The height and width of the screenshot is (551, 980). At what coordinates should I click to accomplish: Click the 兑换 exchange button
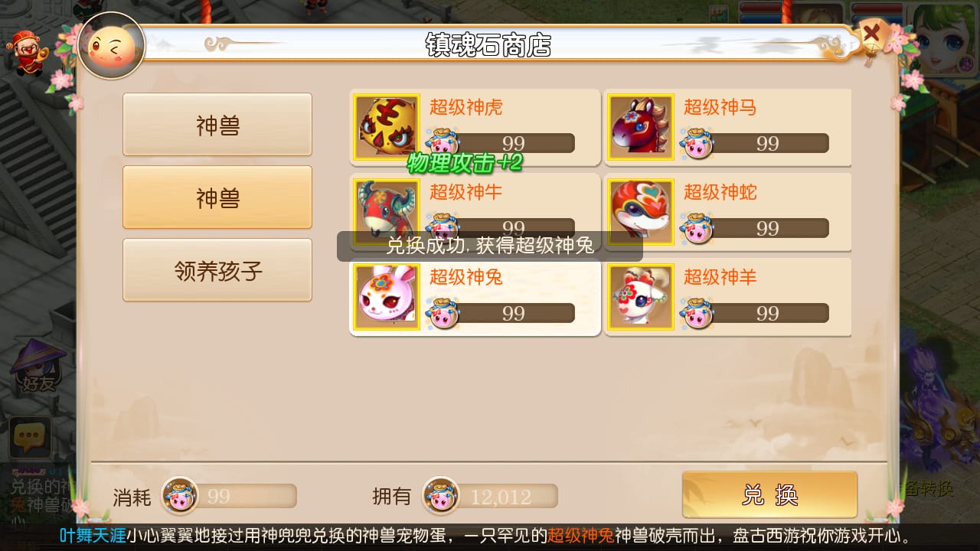769,494
